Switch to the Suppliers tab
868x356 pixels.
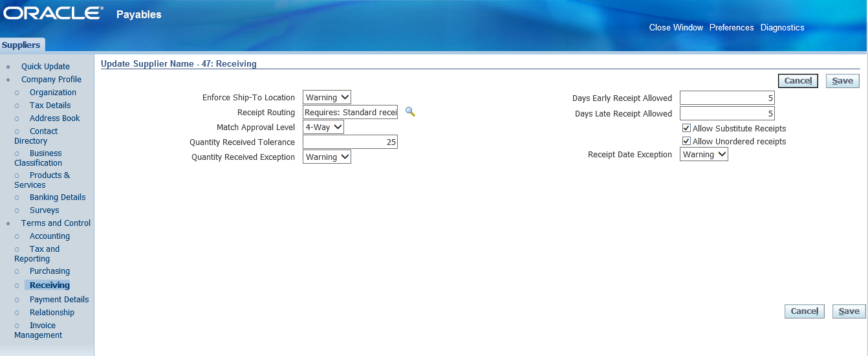click(21, 45)
